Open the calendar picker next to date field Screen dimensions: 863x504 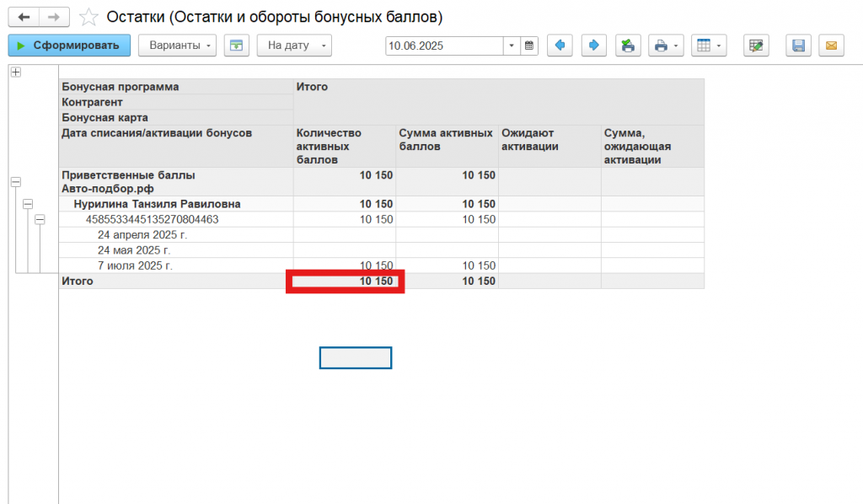(528, 46)
